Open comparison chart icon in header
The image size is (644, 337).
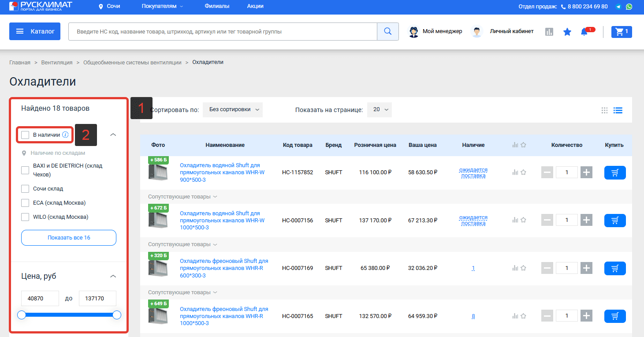pyautogui.click(x=549, y=32)
